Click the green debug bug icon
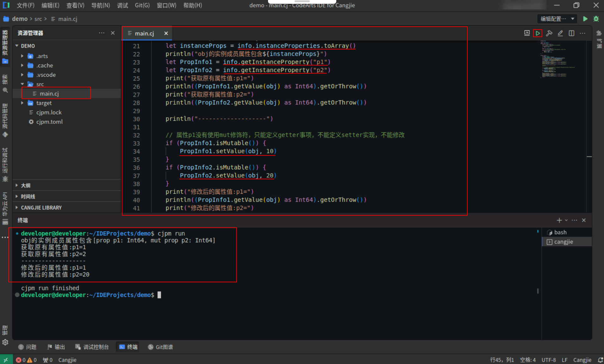Screen dimensions: 604x364 (x=596, y=19)
